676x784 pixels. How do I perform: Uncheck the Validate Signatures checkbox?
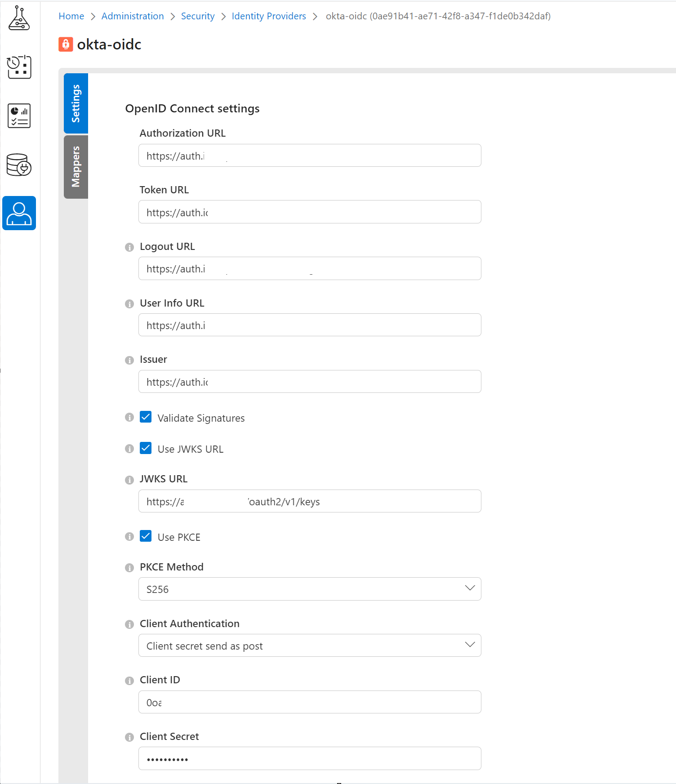[146, 417]
